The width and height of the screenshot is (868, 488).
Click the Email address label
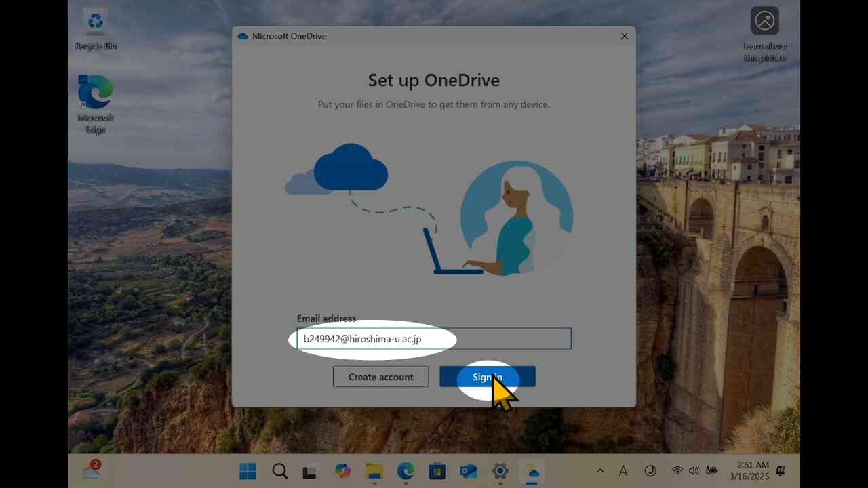click(x=326, y=319)
